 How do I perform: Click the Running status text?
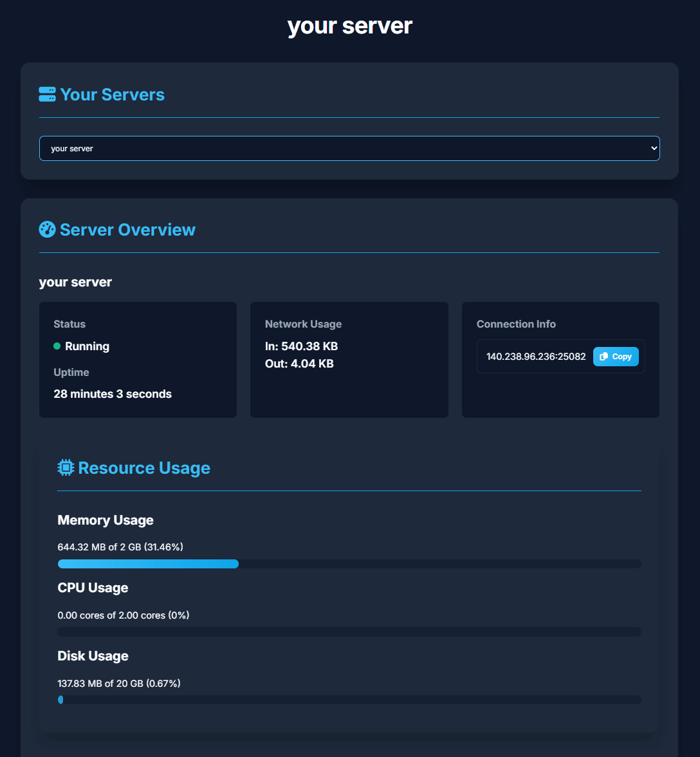pos(87,346)
